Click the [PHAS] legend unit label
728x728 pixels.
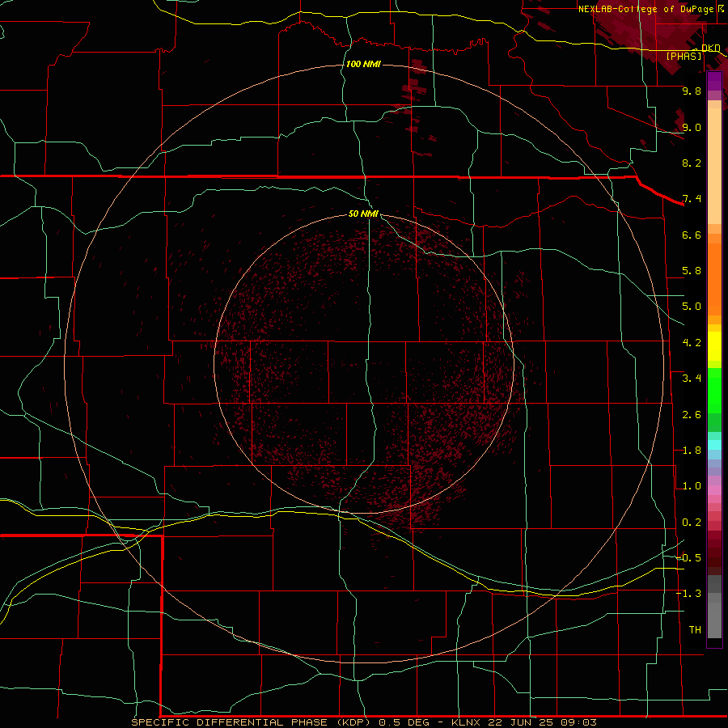[x=684, y=56]
